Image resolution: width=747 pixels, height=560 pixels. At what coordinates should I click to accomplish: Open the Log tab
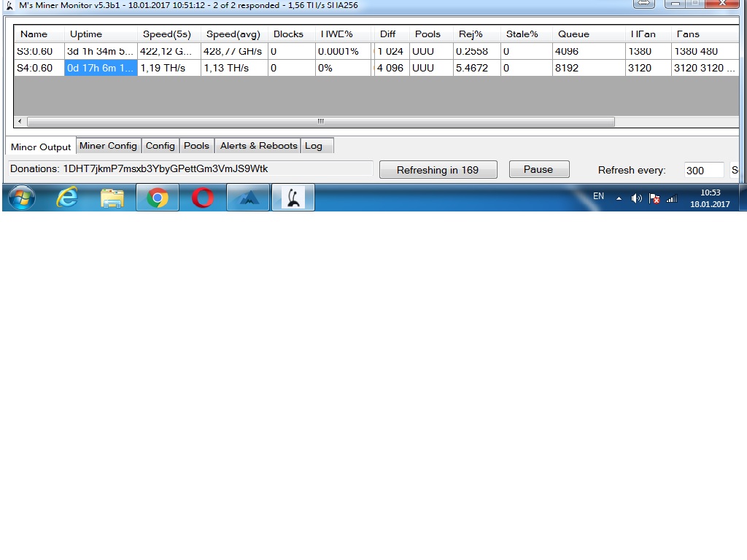pyautogui.click(x=314, y=146)
